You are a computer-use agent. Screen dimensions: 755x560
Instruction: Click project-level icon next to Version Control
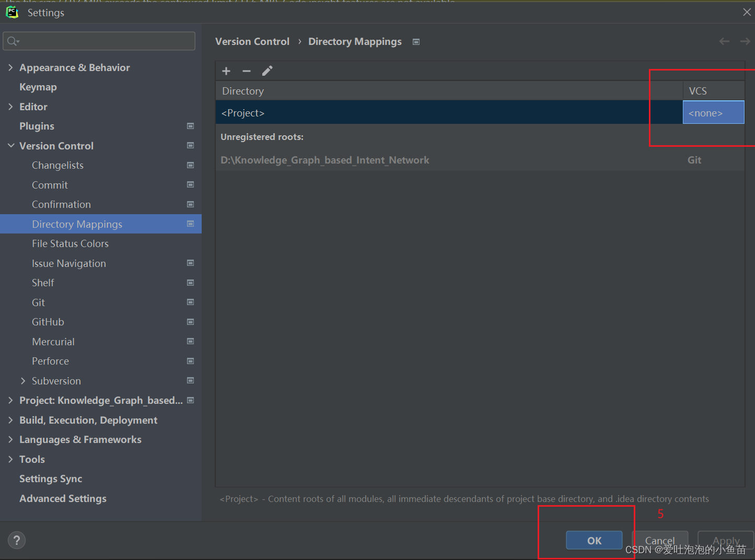click(191, 146)
